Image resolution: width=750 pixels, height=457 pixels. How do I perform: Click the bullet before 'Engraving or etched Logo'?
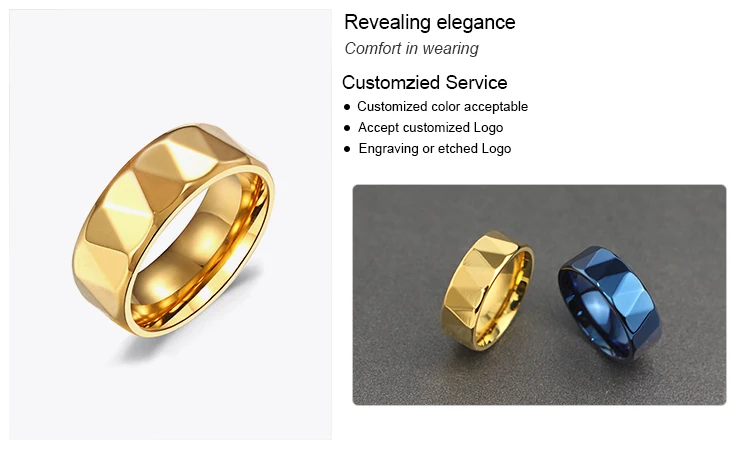[347, 149]
